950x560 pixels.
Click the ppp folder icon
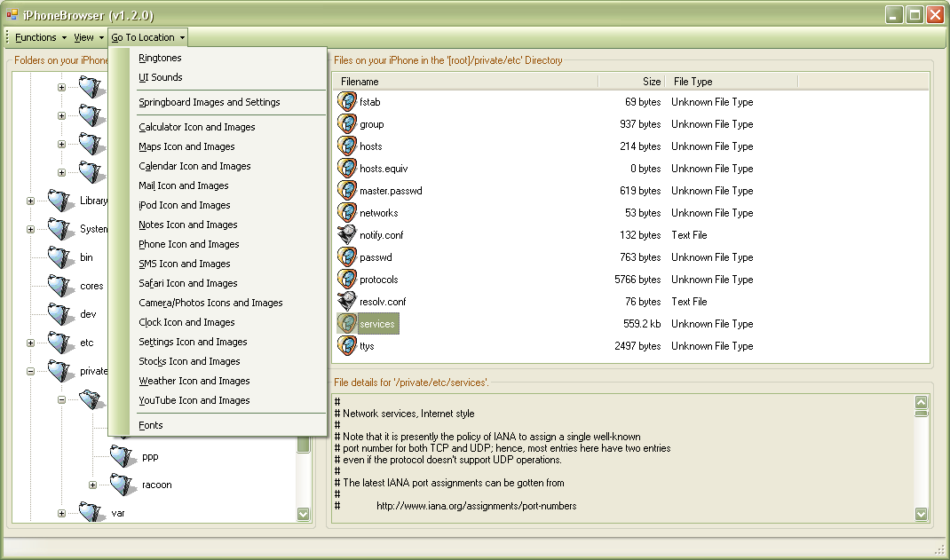123,456
